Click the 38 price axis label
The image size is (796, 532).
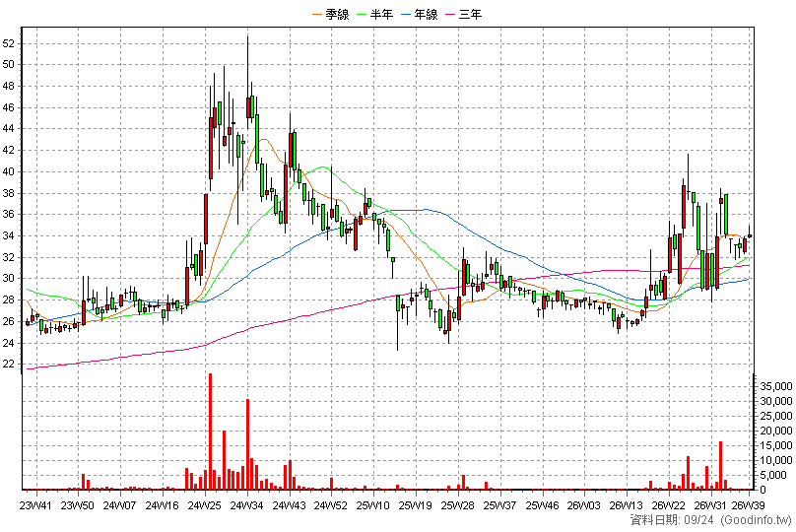coord(8,193)
